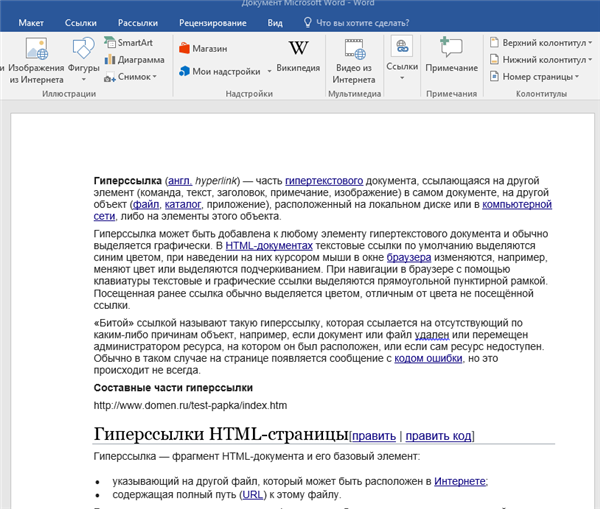Follow the 'HTML-документах' hyperlink
This screenshot has height=509, width=600.
pos(269,246)
